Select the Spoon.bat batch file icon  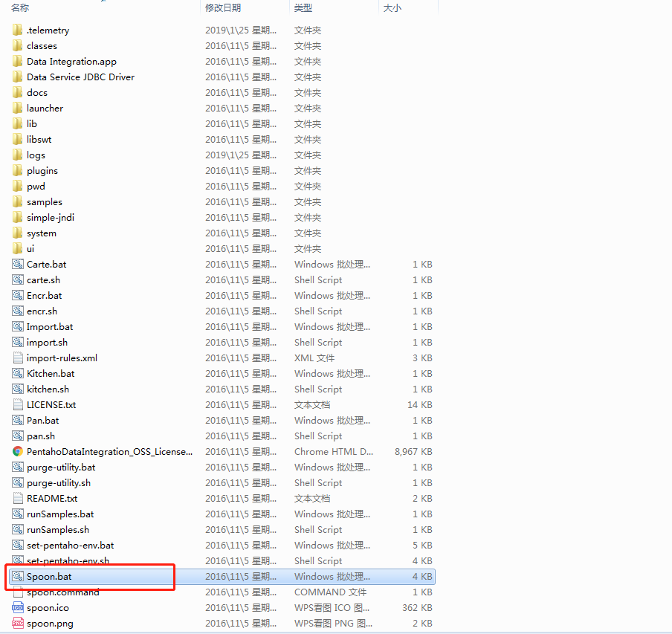[18, 577]
